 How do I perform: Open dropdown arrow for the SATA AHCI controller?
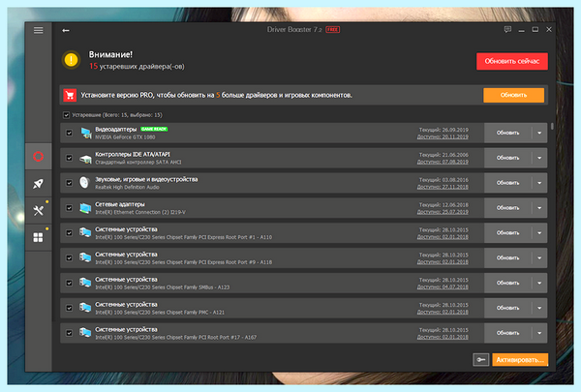539,158
